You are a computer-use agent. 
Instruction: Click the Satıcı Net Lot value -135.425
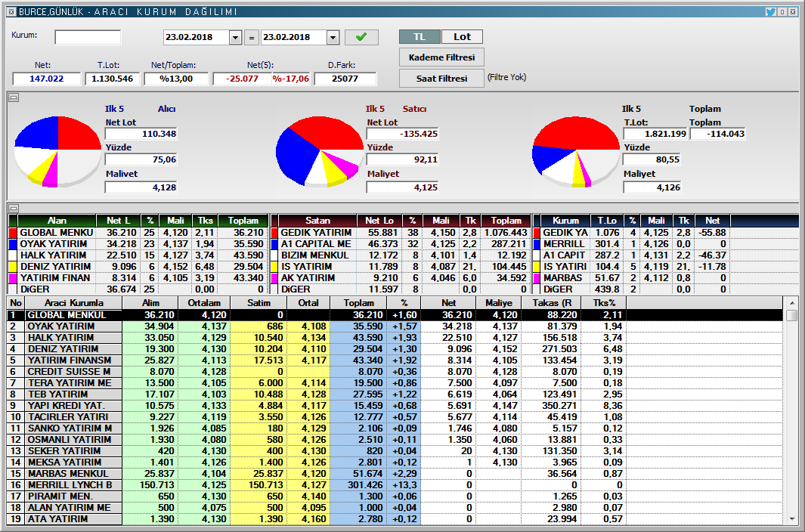(402, 134)
